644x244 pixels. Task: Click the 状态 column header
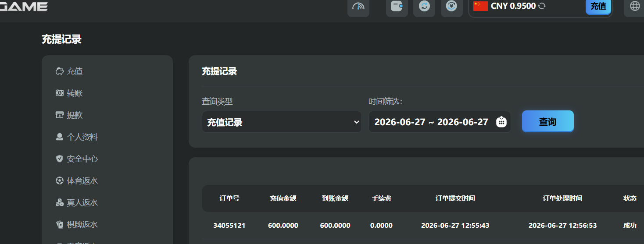tap(630, 198)
